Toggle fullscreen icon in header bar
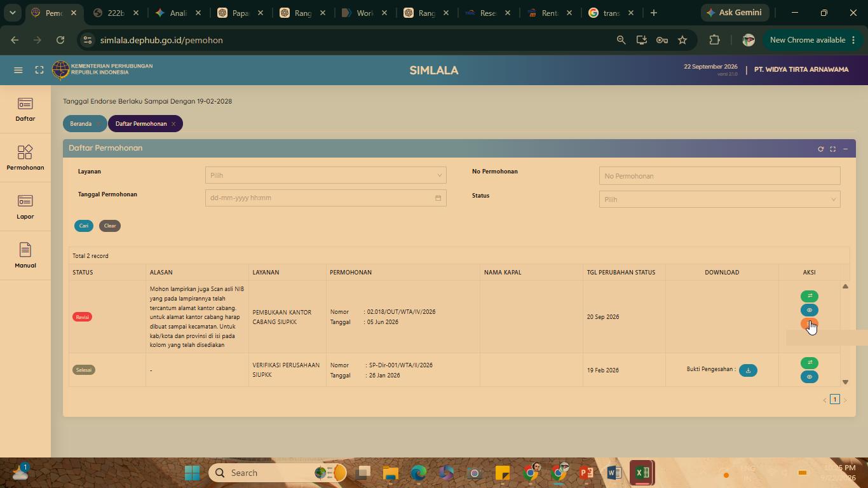 pos(39,70)
